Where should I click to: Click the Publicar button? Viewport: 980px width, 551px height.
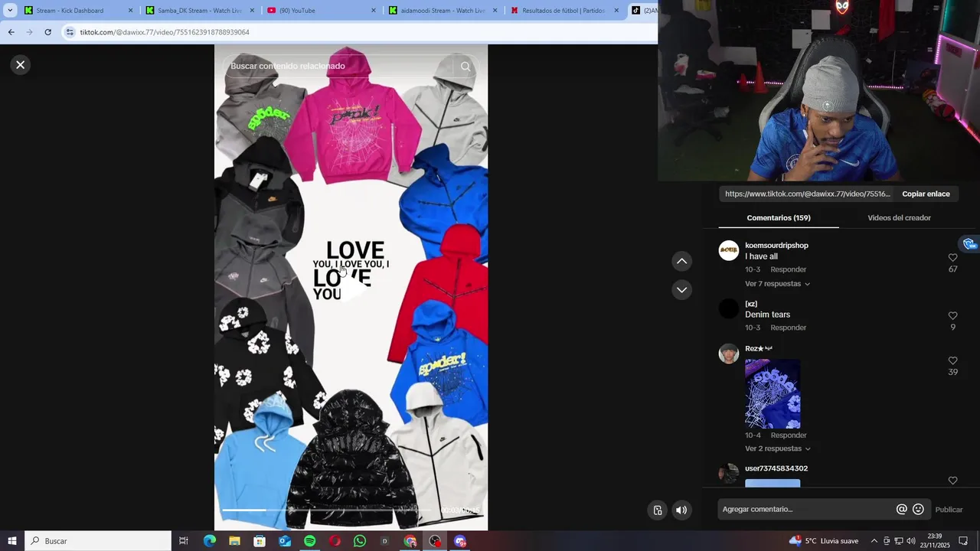tap(949, 510)
